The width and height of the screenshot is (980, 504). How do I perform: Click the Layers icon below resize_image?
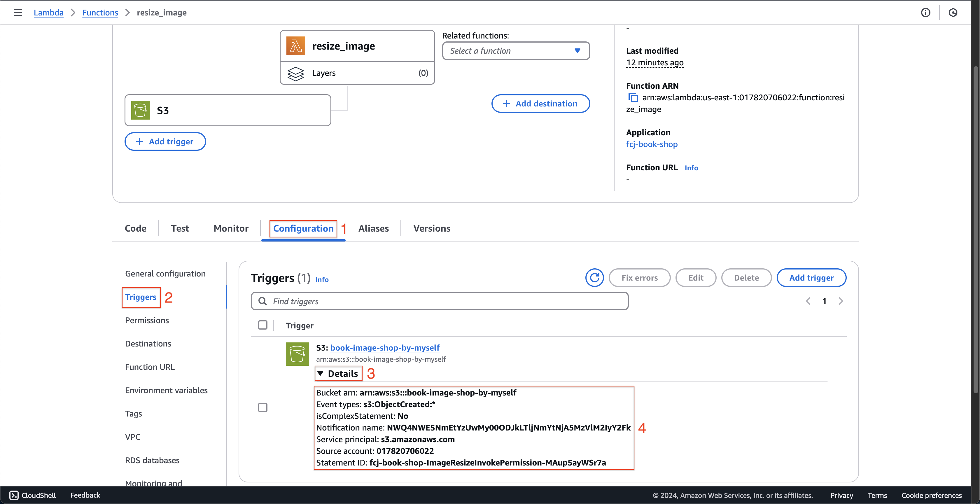296,73
